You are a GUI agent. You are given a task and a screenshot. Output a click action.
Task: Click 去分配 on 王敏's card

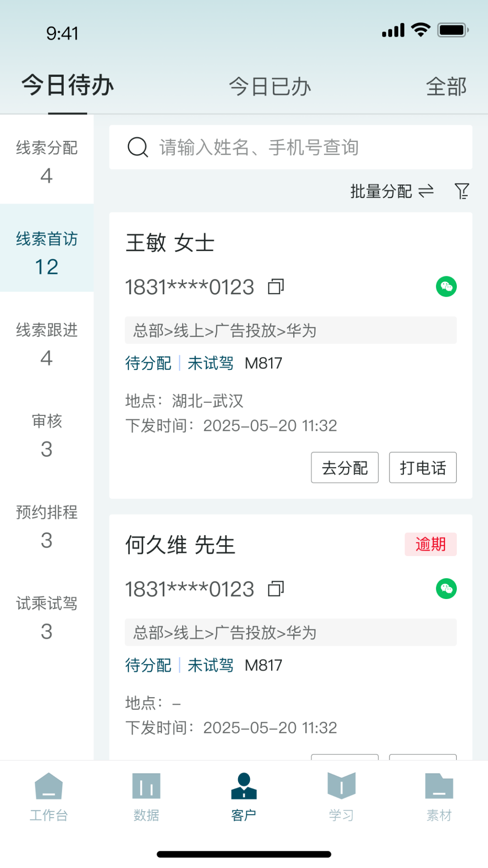pyautogui.click(x=345, y=467)
